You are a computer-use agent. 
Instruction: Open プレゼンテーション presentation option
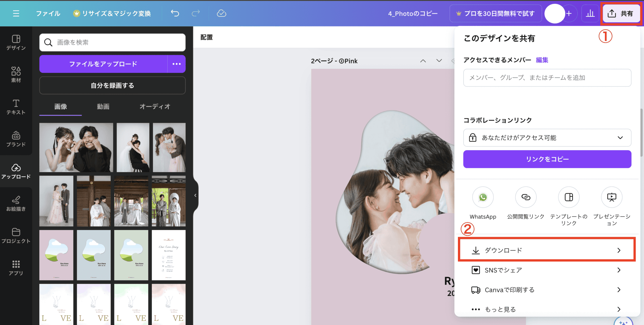pos(611,197)
